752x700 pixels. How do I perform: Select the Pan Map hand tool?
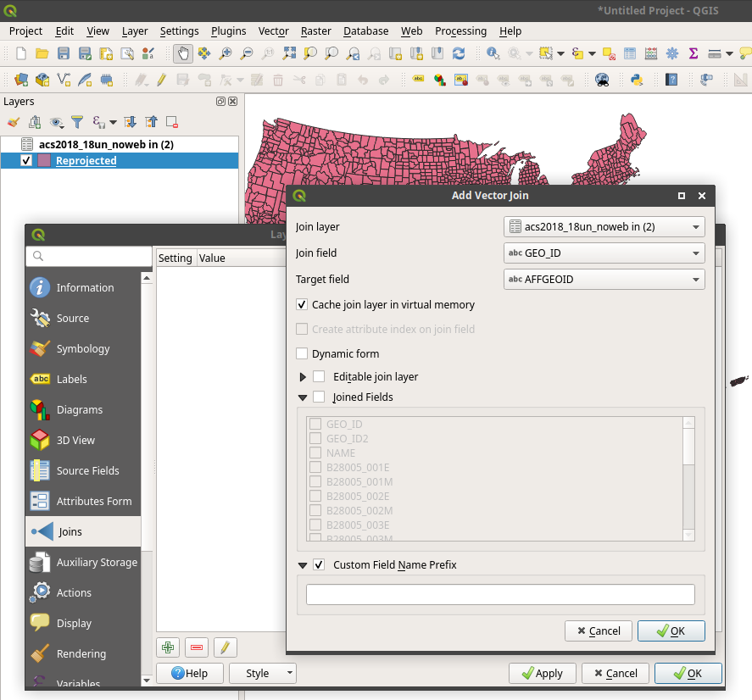coord(182,53)
